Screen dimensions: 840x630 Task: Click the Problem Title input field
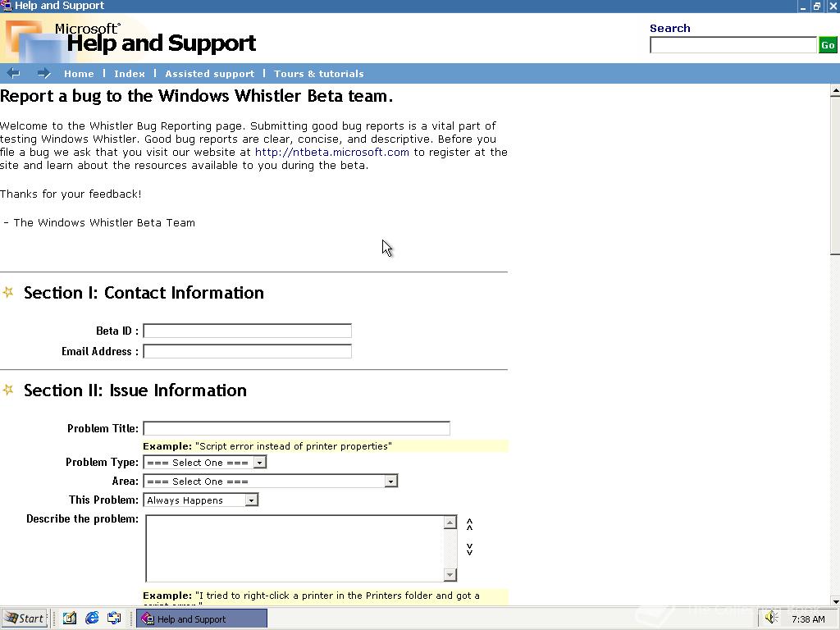(296, 428)
